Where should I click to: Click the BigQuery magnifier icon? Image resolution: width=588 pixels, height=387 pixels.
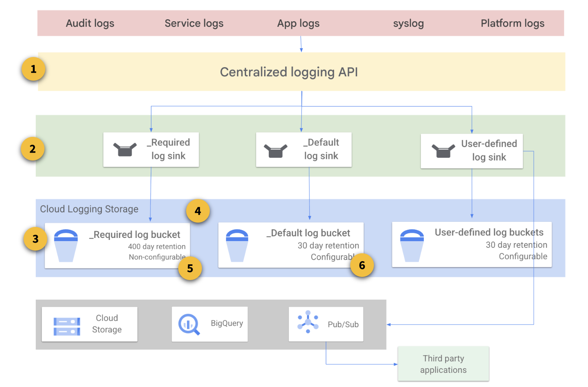click(189, 324)
